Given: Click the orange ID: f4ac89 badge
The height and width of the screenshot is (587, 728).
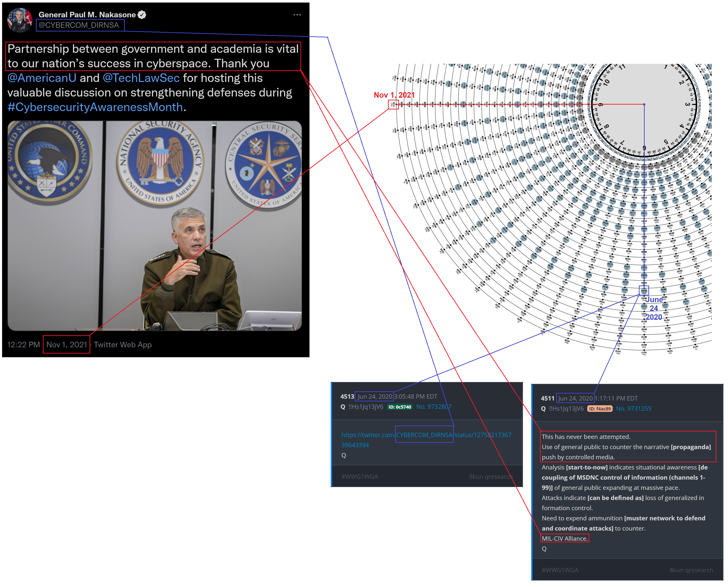Looking at the screenshot, I should tap(600, 409).
